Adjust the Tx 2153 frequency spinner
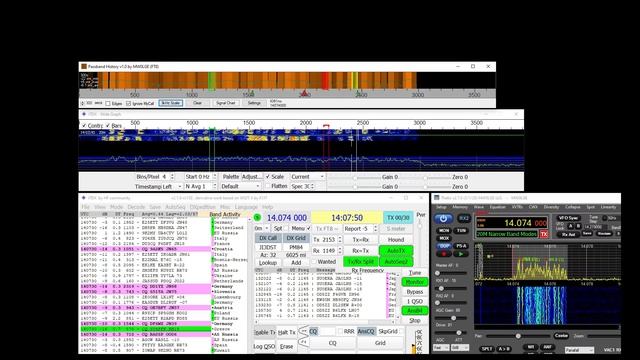 [x=340, y=240]
